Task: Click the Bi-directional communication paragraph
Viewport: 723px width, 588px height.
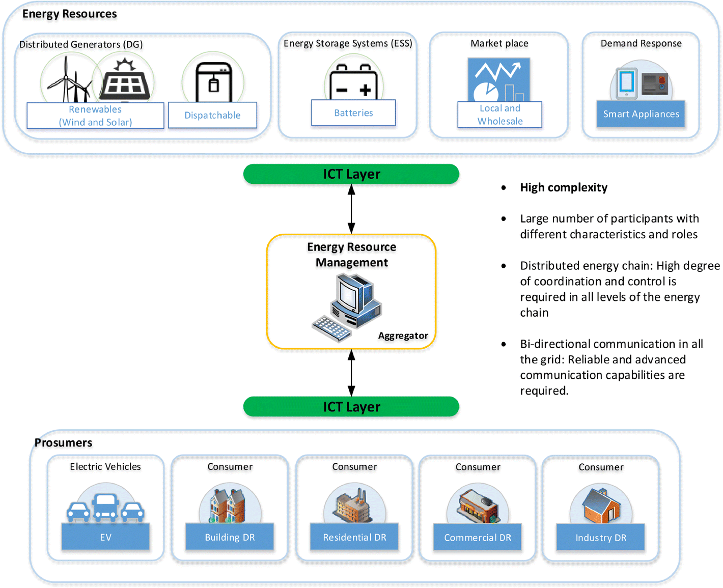Action: pyautogui.click(x=611, y=367)
